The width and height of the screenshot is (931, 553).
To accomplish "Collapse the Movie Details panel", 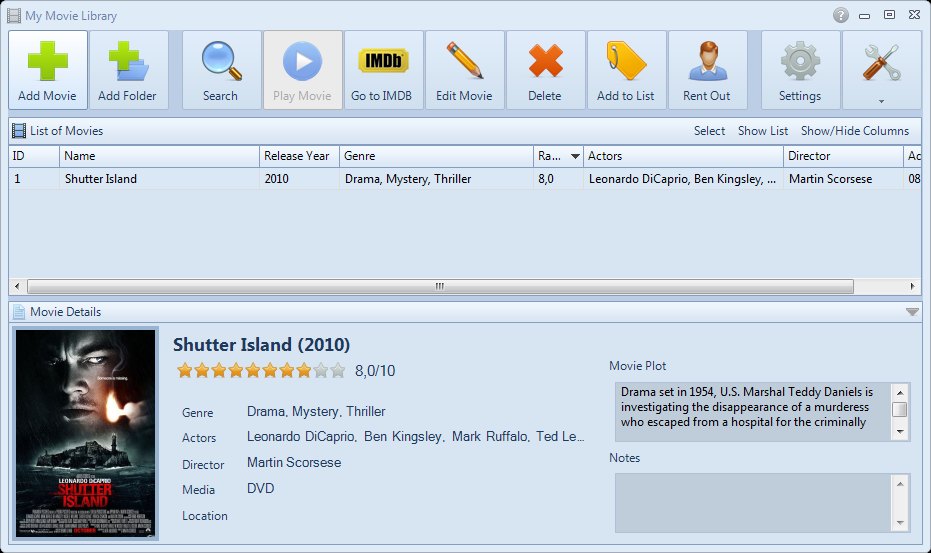I will 911,312.
